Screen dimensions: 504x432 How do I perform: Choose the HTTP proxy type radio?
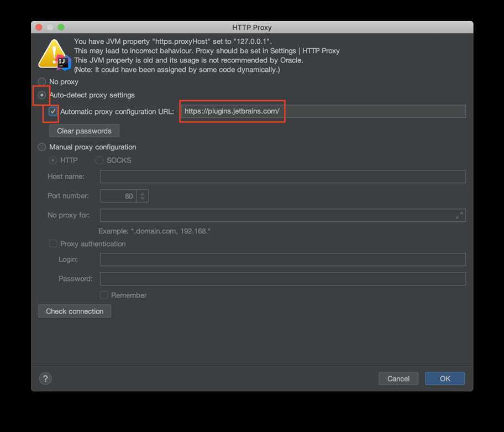pyautogui.click(x=53, y=160)
